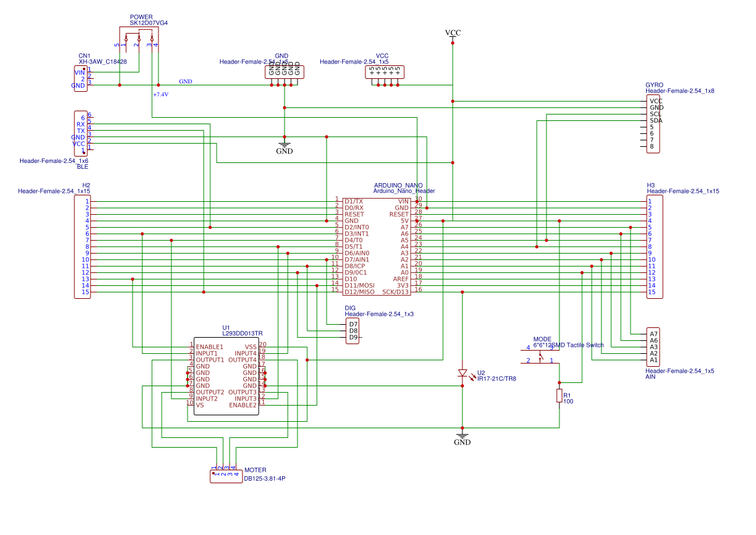Click the SK12D07VG4 part label

pos(149,23)
